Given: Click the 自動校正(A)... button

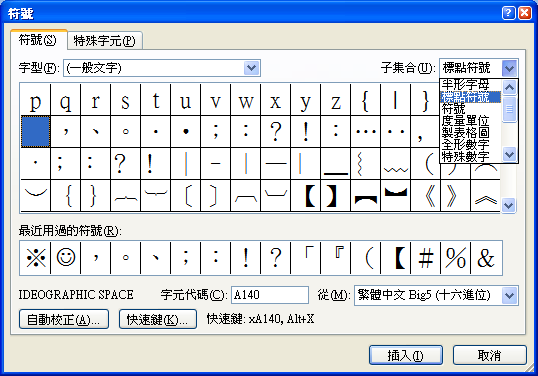Looking at the screenshot, I should (64, 319).
